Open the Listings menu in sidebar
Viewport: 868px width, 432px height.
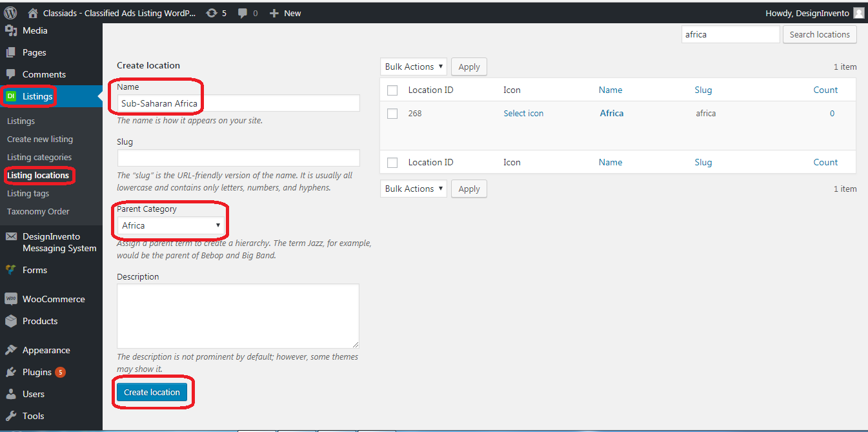click(x=37, y=96)
